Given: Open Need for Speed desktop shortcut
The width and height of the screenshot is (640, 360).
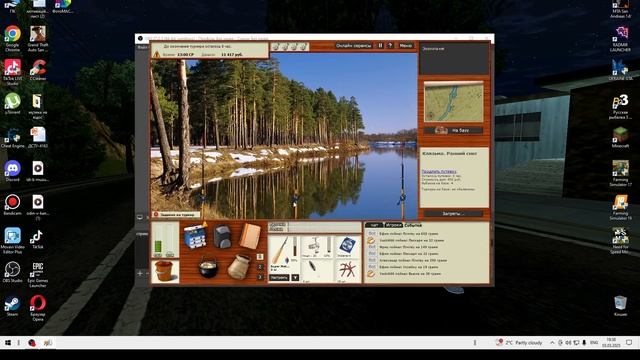Looking at the screenshot, I should point(620,241).
